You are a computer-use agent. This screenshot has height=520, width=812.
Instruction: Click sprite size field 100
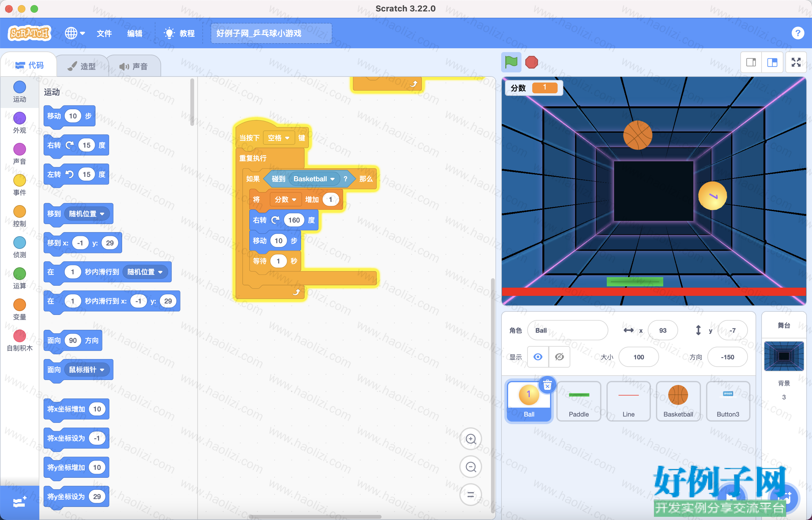[638, 357]
